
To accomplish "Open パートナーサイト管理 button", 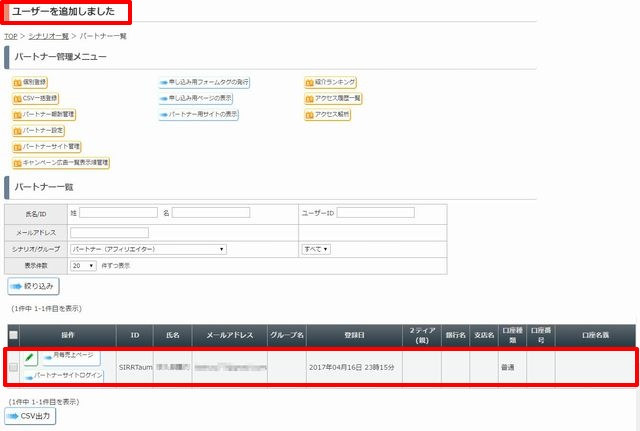I will click(x=47, y=147).
